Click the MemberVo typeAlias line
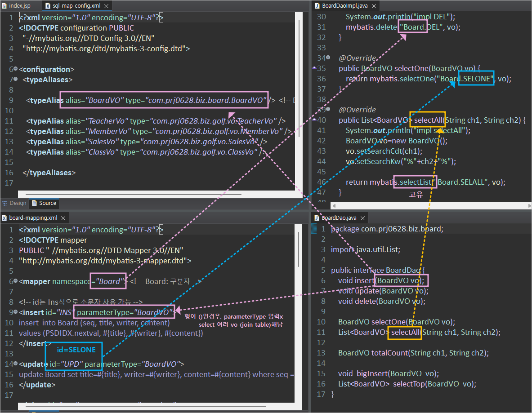The width and height of the screenshot is (532, 413). click(159, 131)
